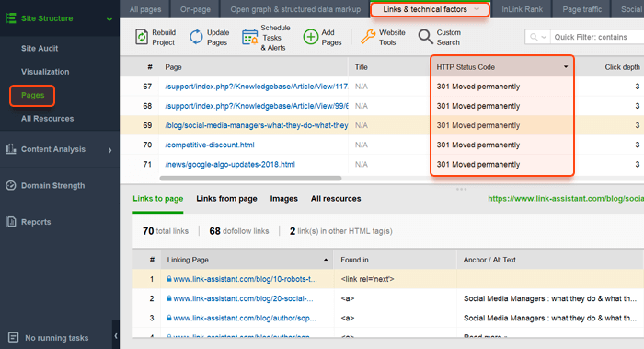Click No running tasks status text
The width and height of the screenshot is (644, 349).
pos(57,338)
